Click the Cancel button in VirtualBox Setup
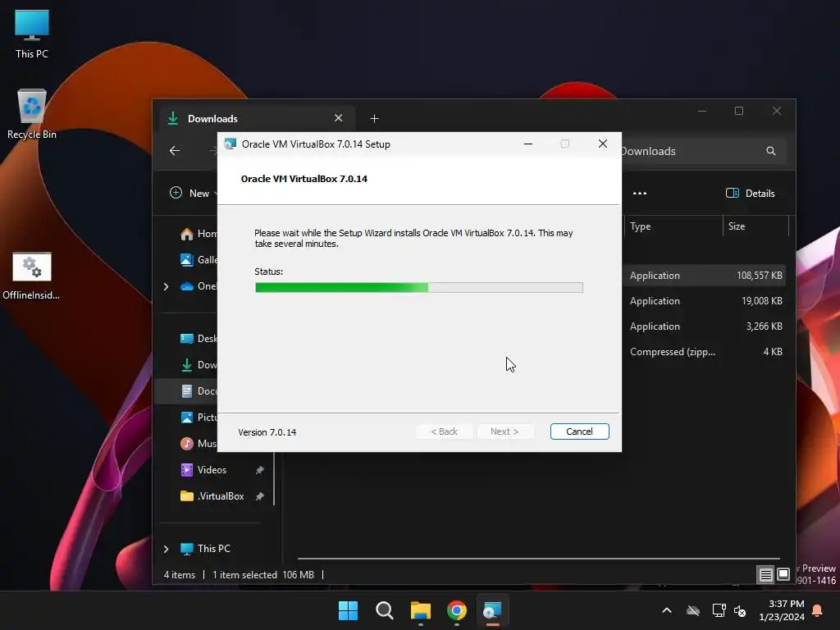 [x=579, y=431]
